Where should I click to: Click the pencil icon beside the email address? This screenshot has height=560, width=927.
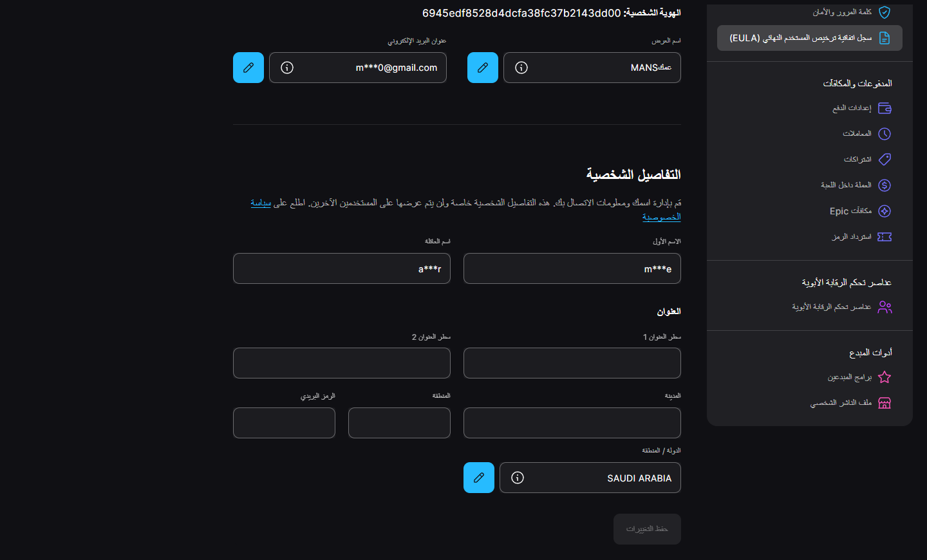(248, 68)
